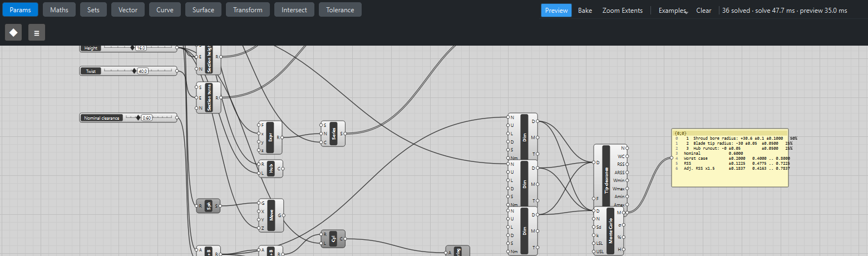Click the Monte Carlo Sd input port
868x256 pixels.
(594, 227)
